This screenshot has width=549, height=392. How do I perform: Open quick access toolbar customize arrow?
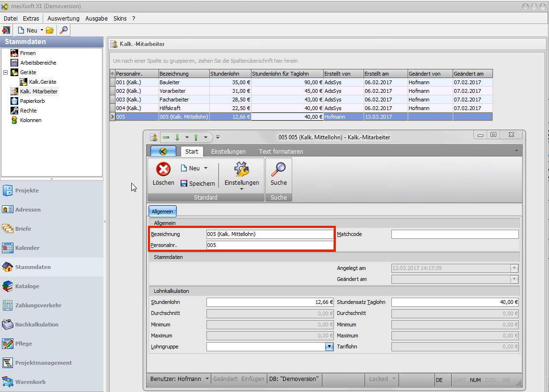218,137
